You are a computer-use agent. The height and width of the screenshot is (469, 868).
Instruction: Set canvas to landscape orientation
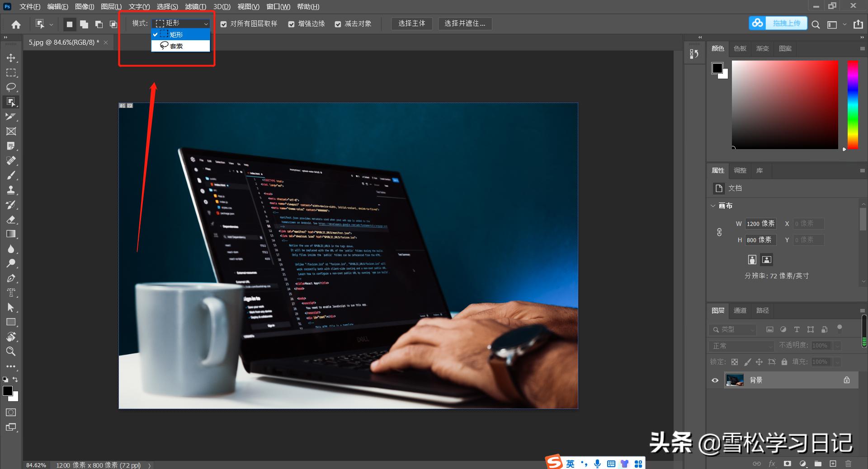(767, 259)
